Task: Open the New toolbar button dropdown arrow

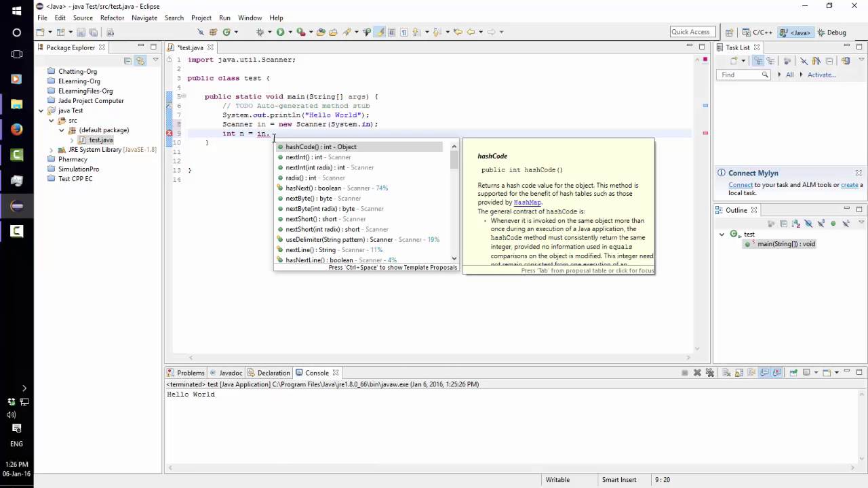Action: (x=50, y=32)
